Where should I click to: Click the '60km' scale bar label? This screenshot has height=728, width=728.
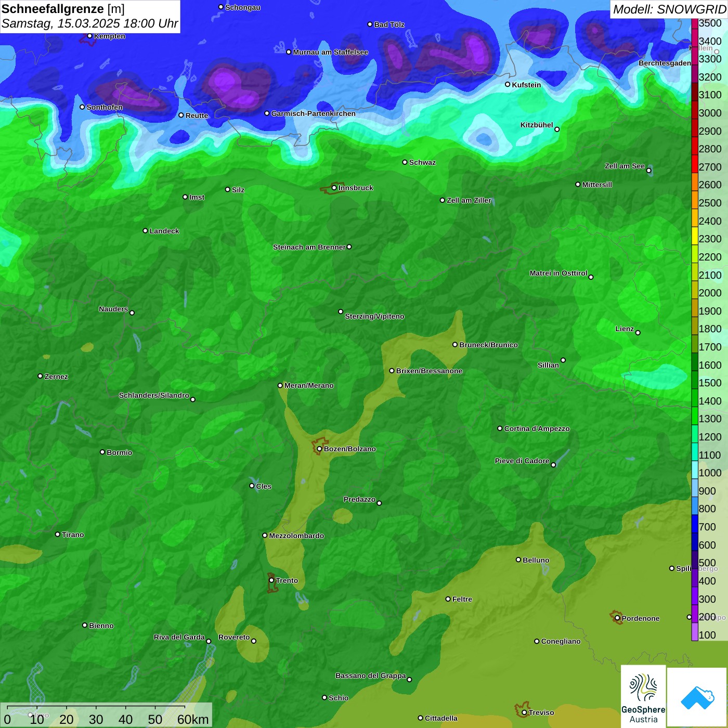tap(193, 719)
